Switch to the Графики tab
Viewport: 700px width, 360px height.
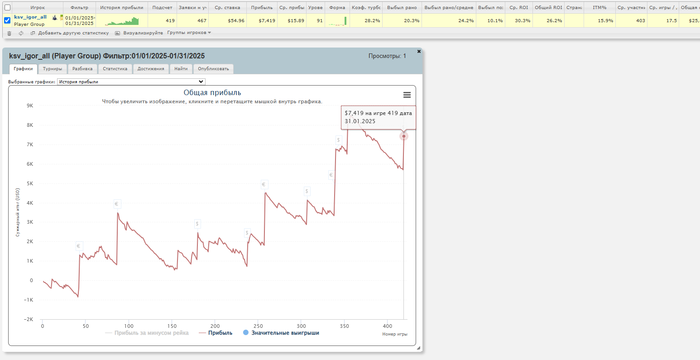click(x=23, y=69)
